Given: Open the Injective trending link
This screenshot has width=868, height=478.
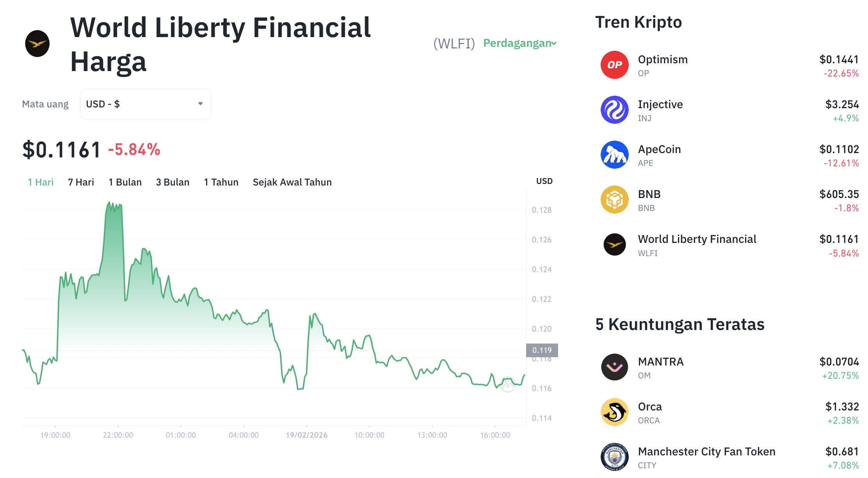Looking at the screenshot, I should (660, 105).
